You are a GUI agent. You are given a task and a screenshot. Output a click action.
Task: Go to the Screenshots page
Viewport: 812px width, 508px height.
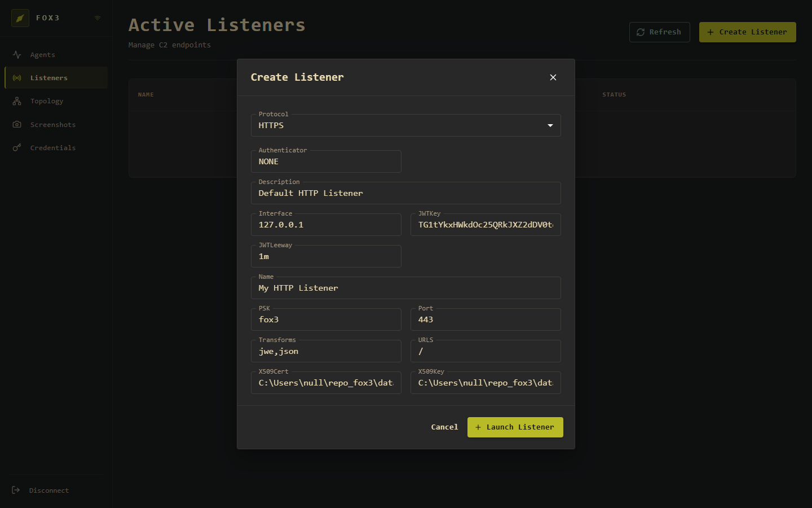pos(56,124)
